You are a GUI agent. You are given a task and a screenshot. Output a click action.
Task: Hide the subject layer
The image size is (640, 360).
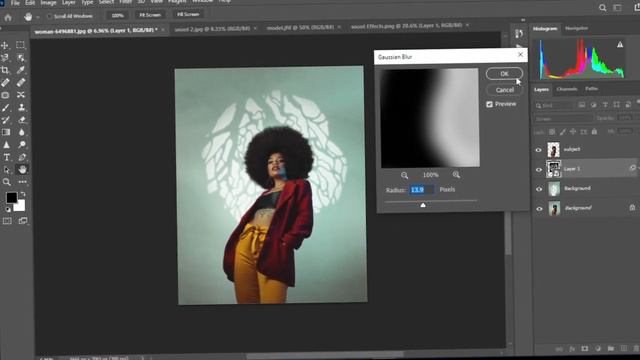tap(538, 150)
